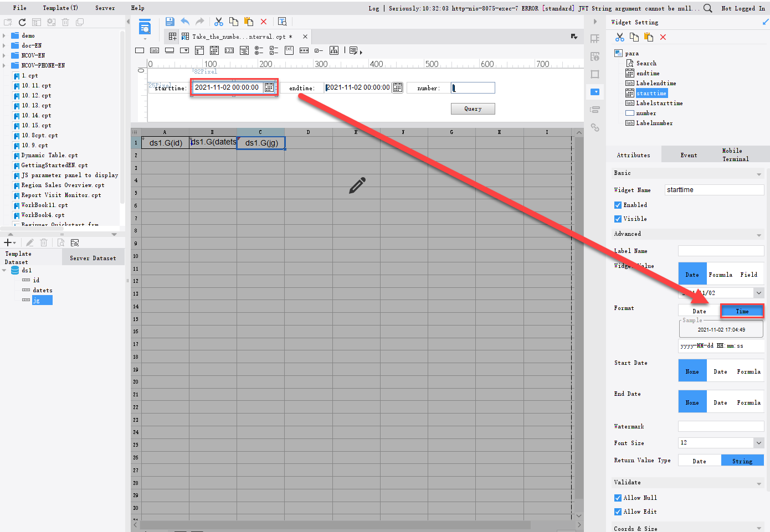
Task: Choose the Password widget icon
Action: click(304, 50)
